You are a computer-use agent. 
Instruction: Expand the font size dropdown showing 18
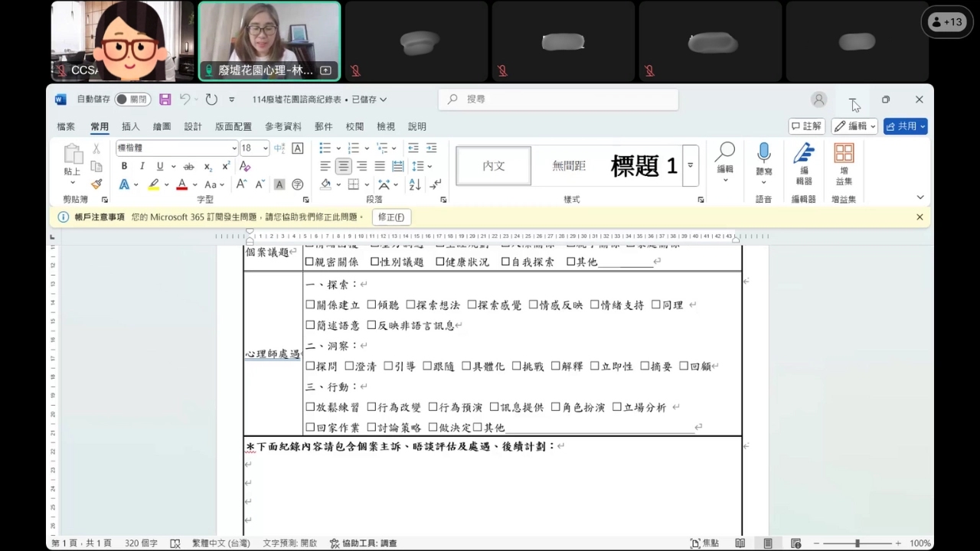(266, 148)
